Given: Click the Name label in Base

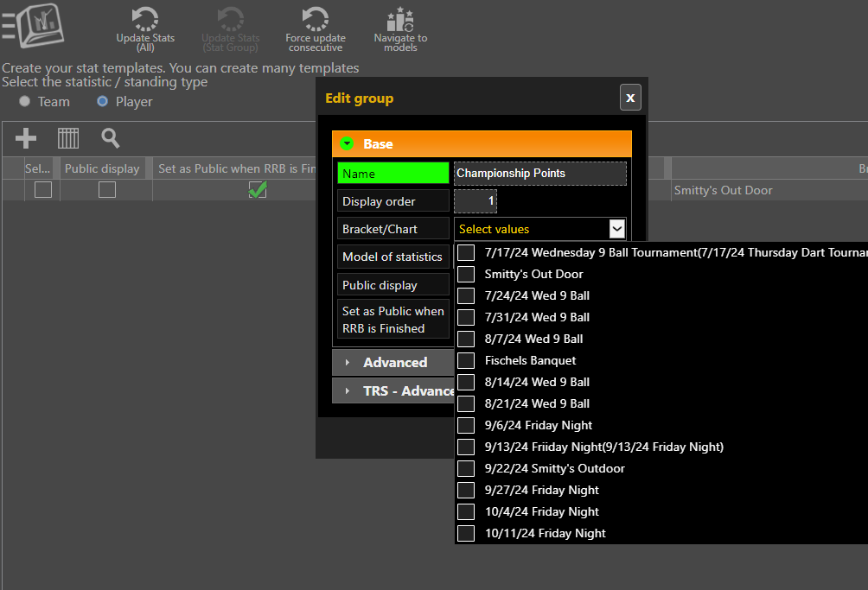Looking at the screenshot, I should pos(393,173).
